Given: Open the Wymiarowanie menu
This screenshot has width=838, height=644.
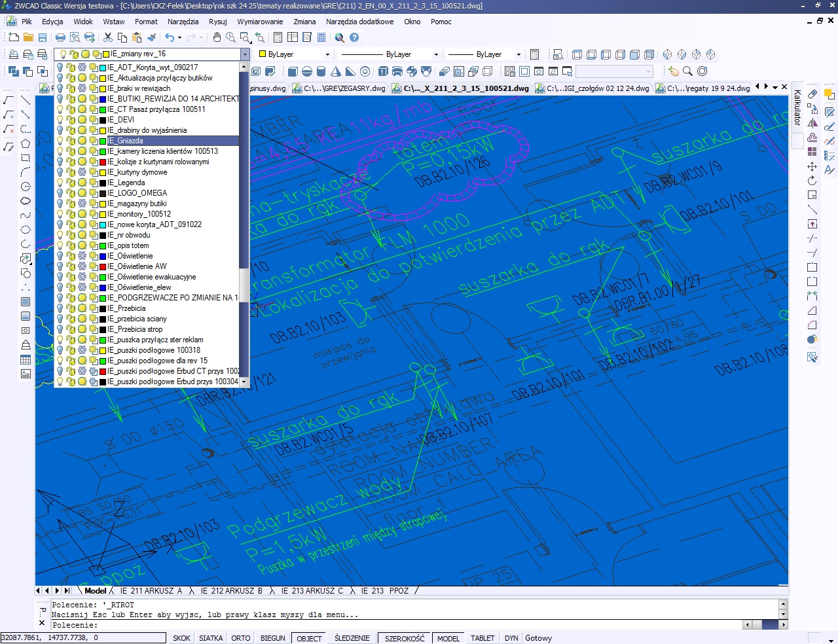Looking at the screenshot, I should 260,22.
